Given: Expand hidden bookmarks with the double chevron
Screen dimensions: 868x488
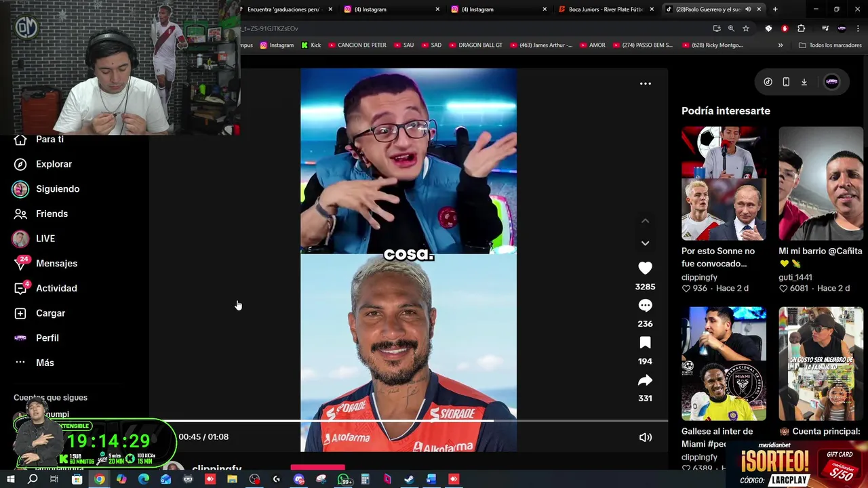Looking at the screenshot, I should click(x=781, y=45).
